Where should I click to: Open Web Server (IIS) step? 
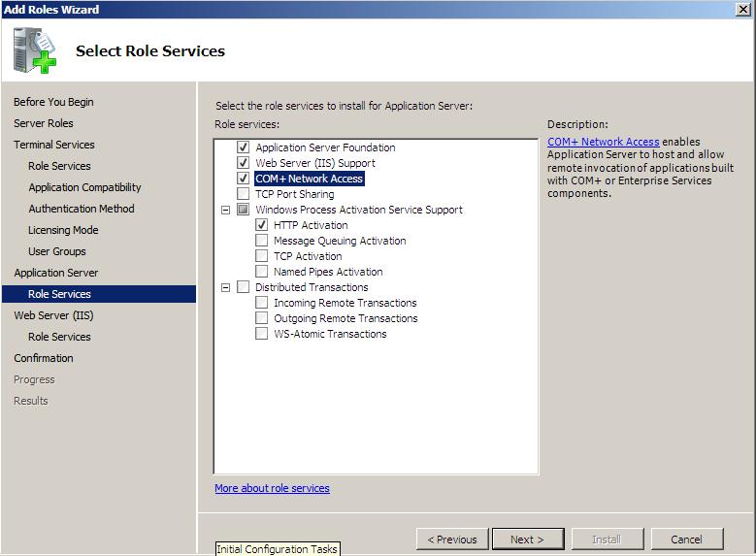[53, 315]
